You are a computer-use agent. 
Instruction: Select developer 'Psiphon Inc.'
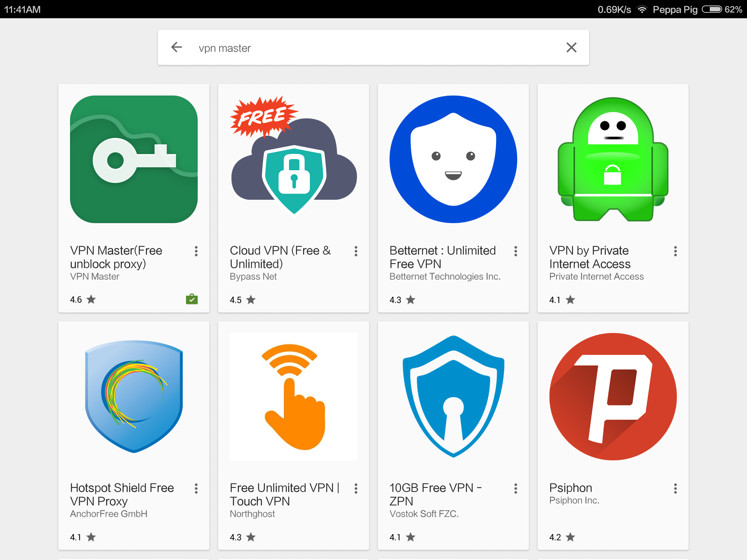574,501
